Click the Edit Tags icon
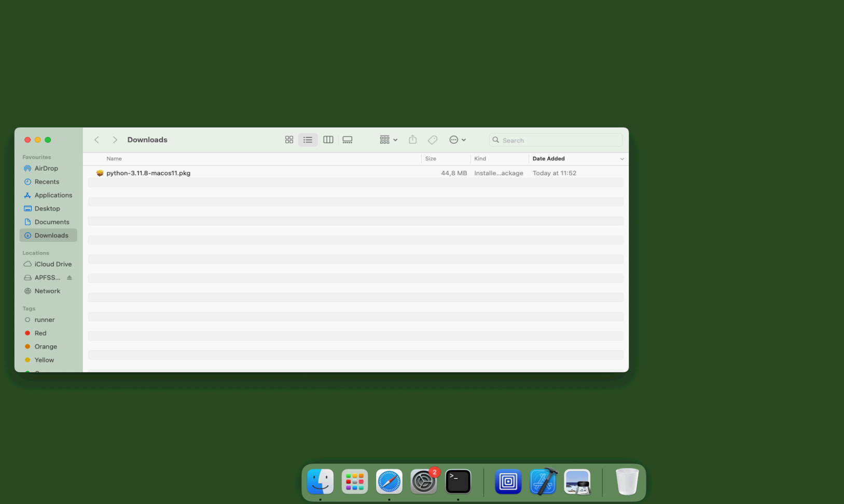Screen dimensions: 844x504 click(x=432, y=140)
